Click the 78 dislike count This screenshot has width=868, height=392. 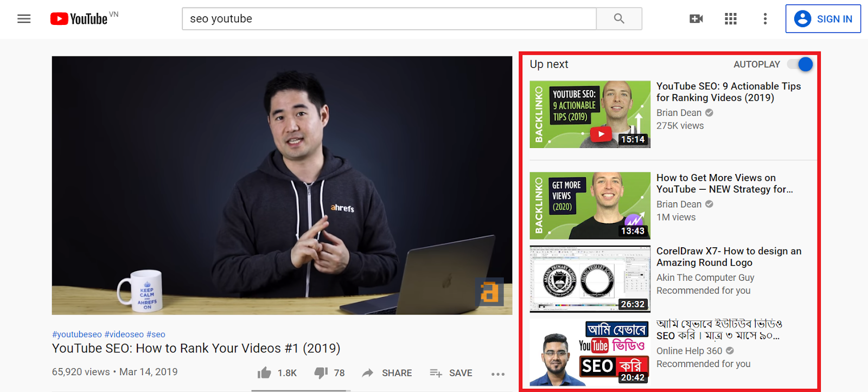tap(340, 373)
